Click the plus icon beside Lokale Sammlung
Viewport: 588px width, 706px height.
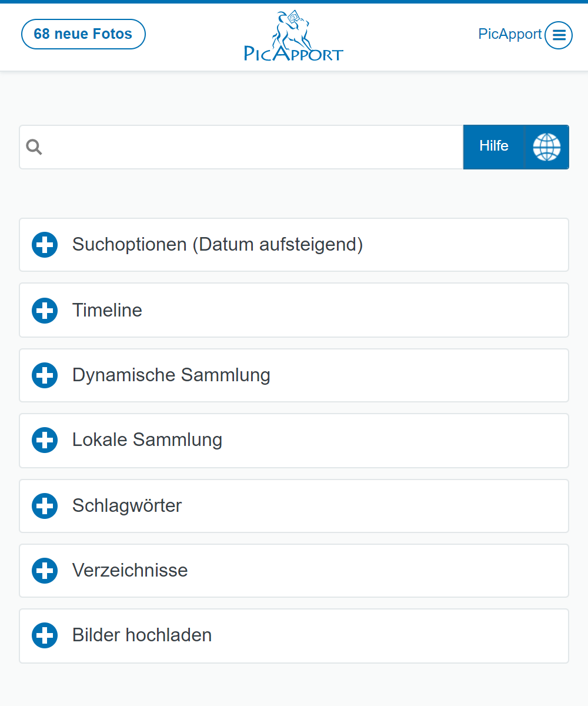45,440
